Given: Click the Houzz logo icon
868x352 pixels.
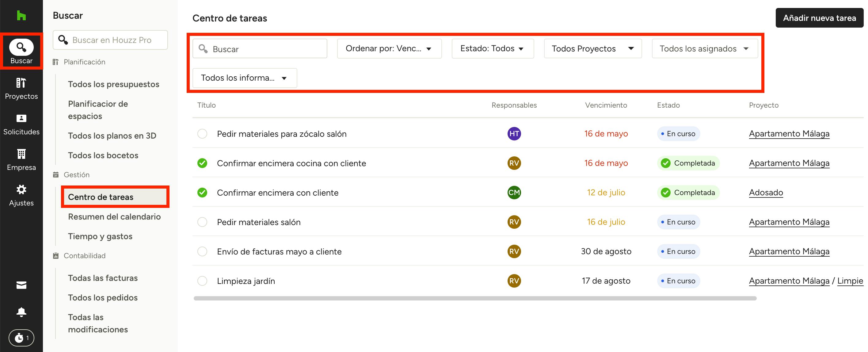Looking at the screenshot, I should tap(21, 16).
